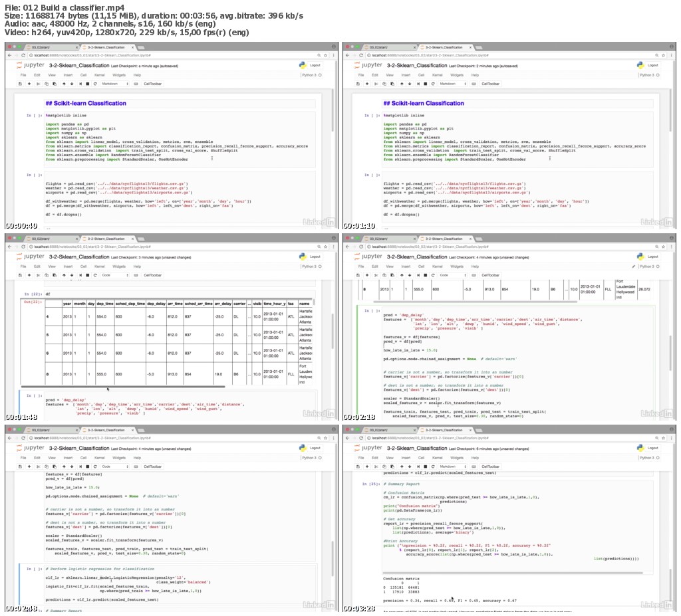Open the File menu in the 00:00:40 frame
Viewport: 681px width, 616px height.
tap(23, 75)
